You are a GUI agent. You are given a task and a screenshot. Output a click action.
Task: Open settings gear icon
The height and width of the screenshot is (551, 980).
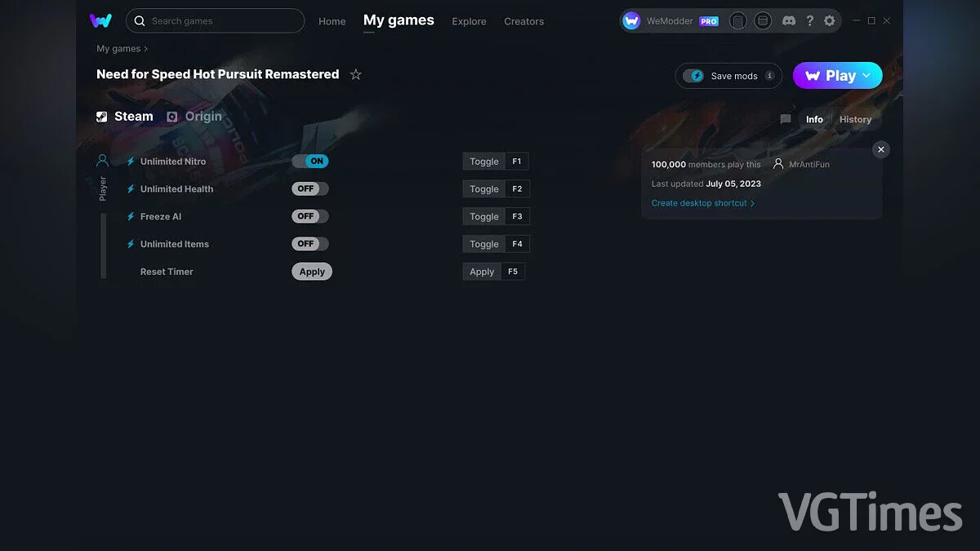point(830,21)
